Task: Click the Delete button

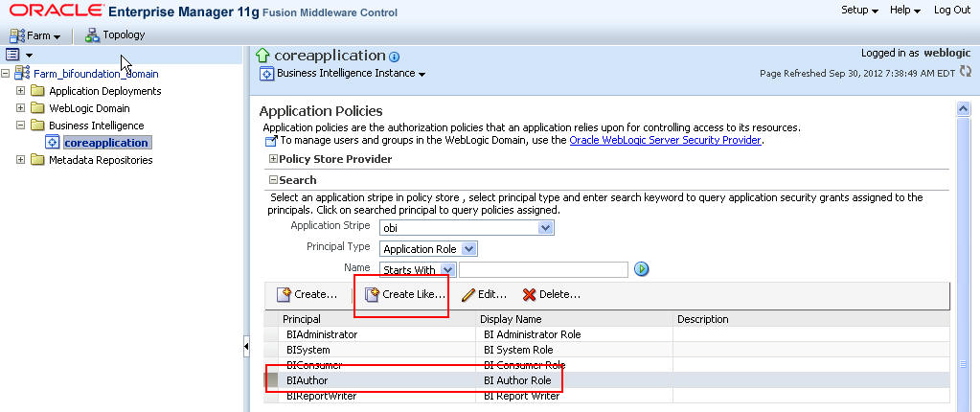Action: (552, 294)
